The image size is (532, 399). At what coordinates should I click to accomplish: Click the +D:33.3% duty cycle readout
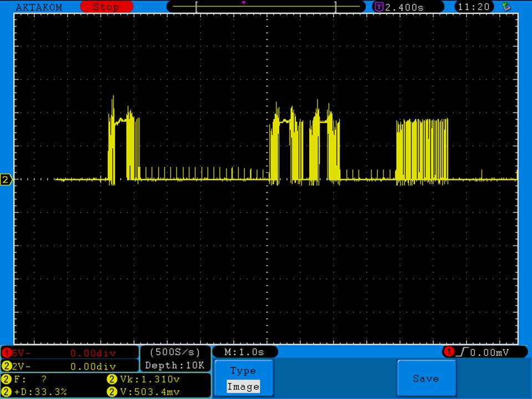coord(39,392)
